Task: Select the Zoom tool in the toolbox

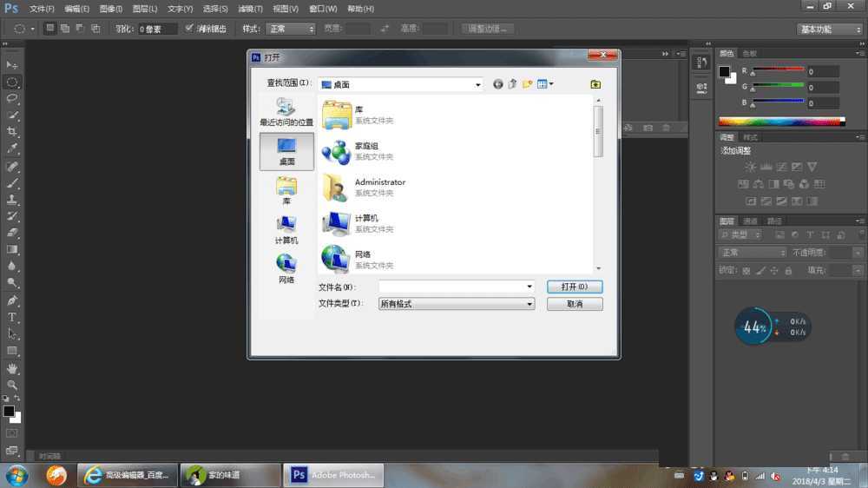Action: (12, 385)
